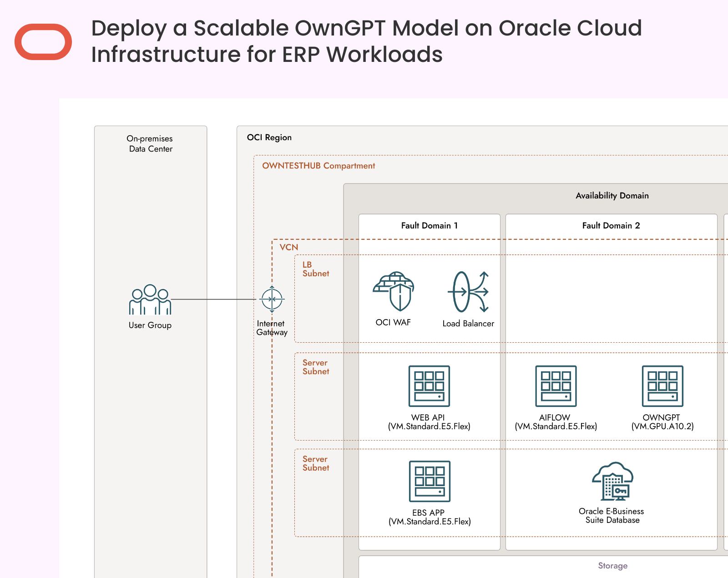Click the page title heading text
728x578 pixels.
pyautogui.click(x=366, y=41)
